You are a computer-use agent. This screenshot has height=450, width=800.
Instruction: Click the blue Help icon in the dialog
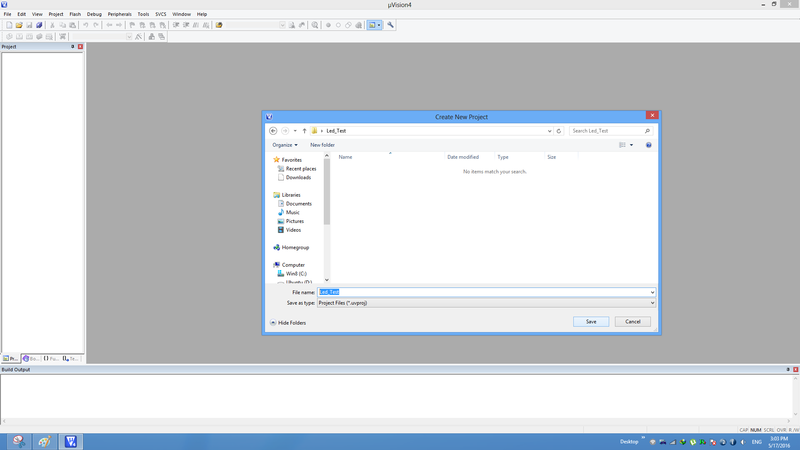[648, 145]
